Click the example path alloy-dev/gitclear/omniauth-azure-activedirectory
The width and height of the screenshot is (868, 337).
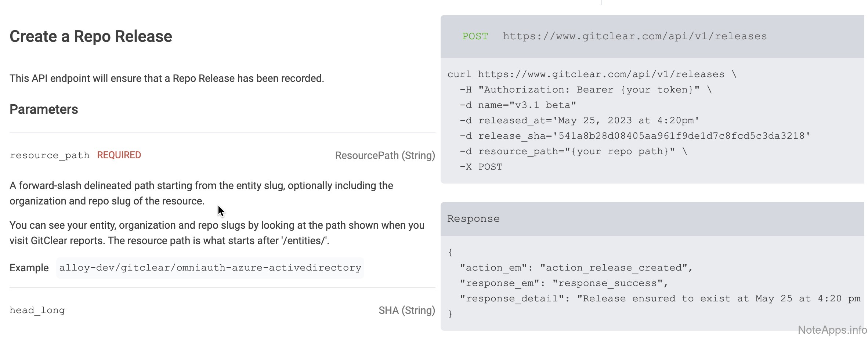210,268
